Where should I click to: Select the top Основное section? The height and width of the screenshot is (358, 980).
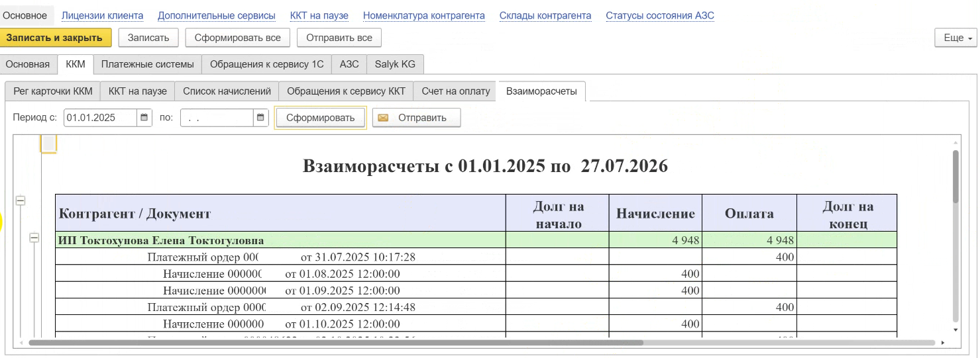pos(25,15)
